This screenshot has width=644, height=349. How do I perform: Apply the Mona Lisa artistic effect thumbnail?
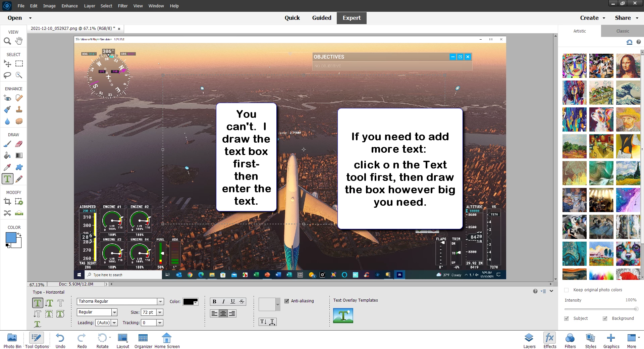tap(628, 66)
